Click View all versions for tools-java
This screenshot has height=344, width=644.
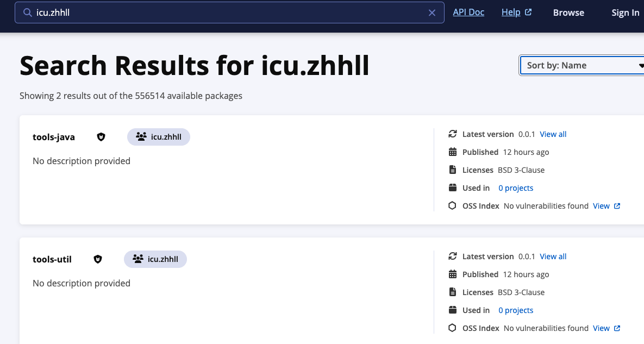553,134
